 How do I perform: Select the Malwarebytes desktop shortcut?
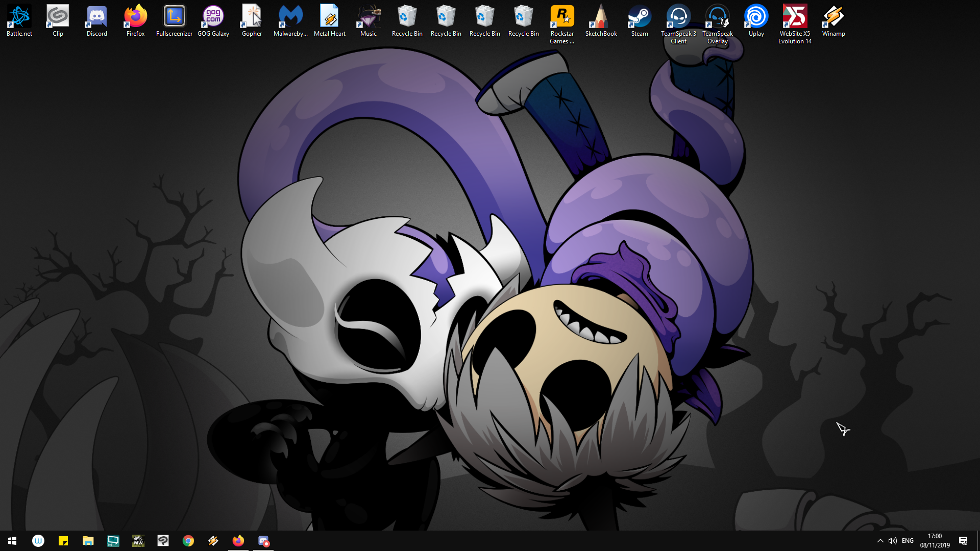(290, 21)
